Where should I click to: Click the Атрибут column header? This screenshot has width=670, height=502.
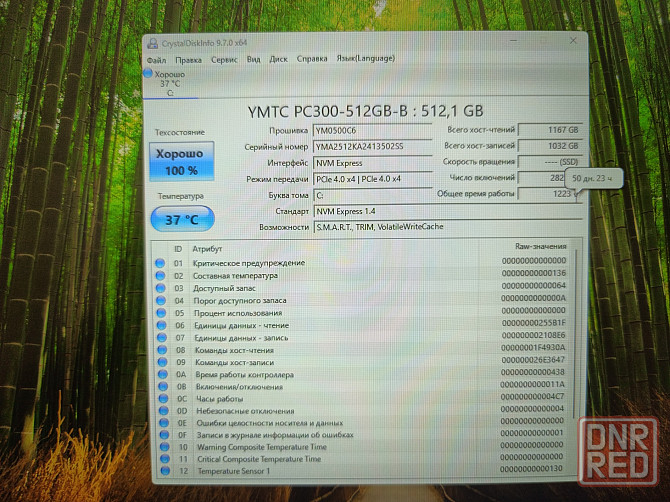209,248
